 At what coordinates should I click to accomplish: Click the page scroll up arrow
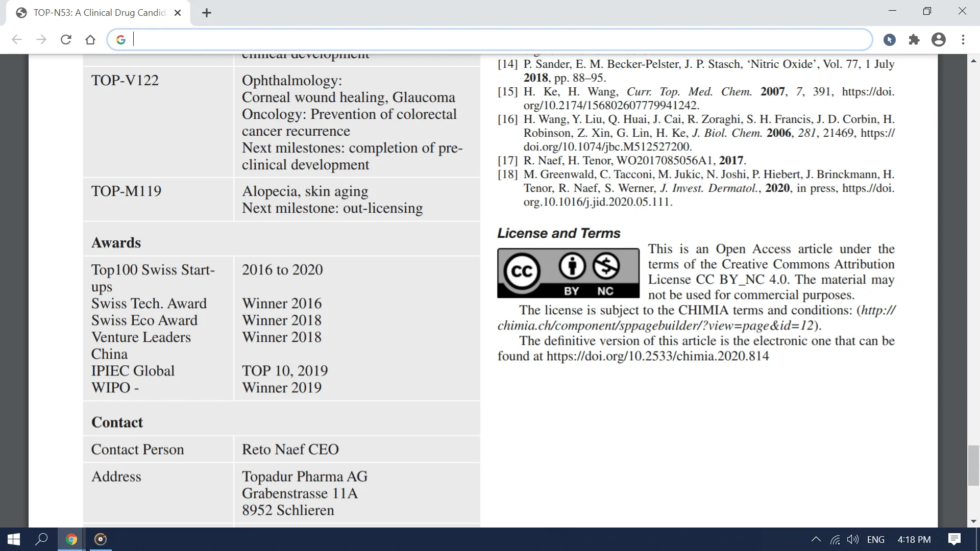pos(973,61)
